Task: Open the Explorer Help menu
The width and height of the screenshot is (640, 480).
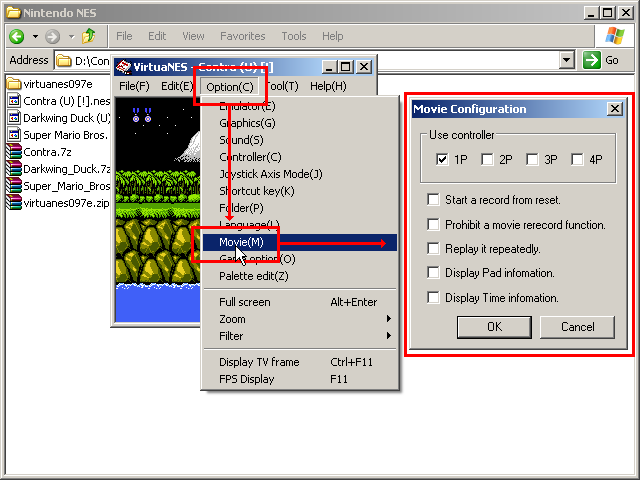Action: coord(332,36)
